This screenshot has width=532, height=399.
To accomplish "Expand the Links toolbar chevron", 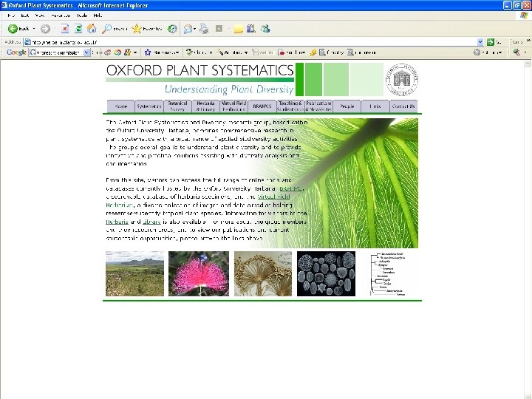I will (x=528, y=41).
